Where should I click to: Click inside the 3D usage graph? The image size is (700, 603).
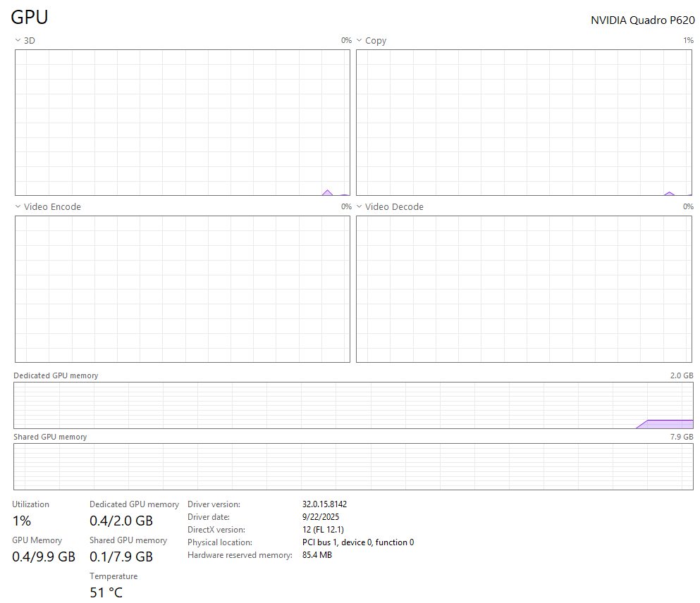pyautogui.click(x=182, y=123)
